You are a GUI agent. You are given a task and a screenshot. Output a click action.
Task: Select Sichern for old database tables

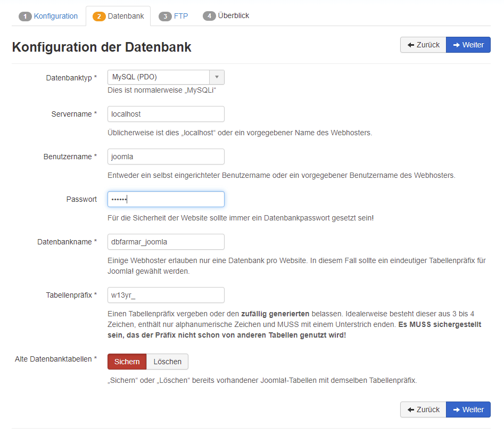pos(127,362)
